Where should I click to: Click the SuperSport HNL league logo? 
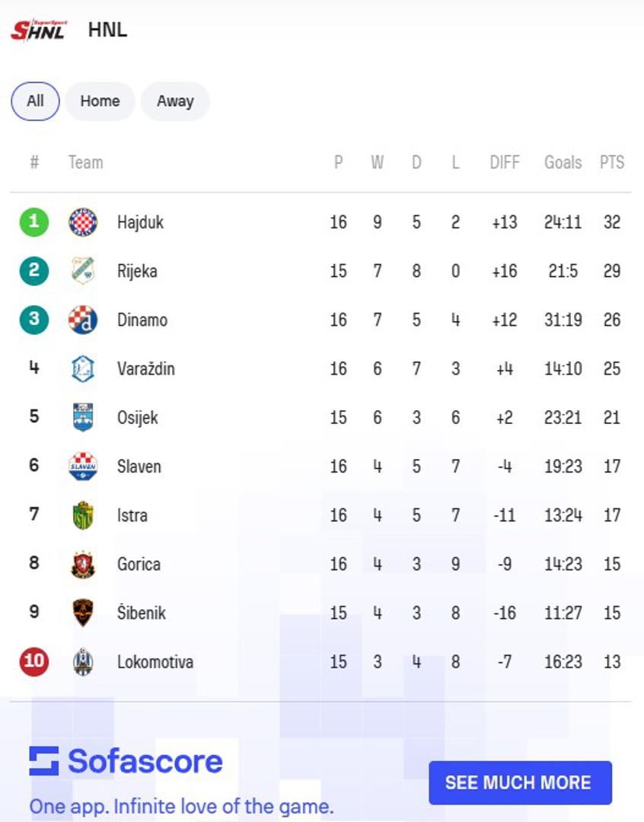(x=39, y=30)
